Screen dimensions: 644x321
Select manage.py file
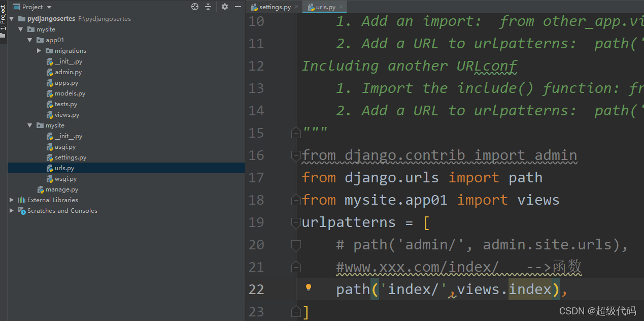click(x=62, y=189)
